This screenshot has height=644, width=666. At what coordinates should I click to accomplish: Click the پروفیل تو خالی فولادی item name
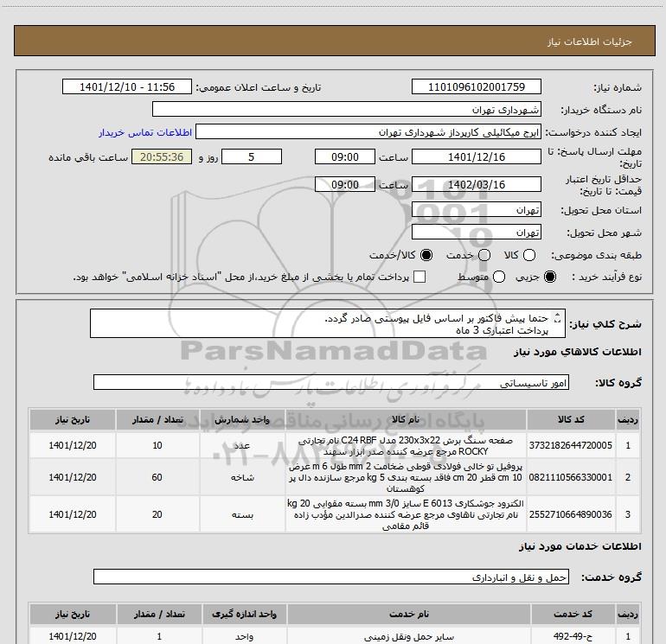pyautogui.click(x=406, y=477)
